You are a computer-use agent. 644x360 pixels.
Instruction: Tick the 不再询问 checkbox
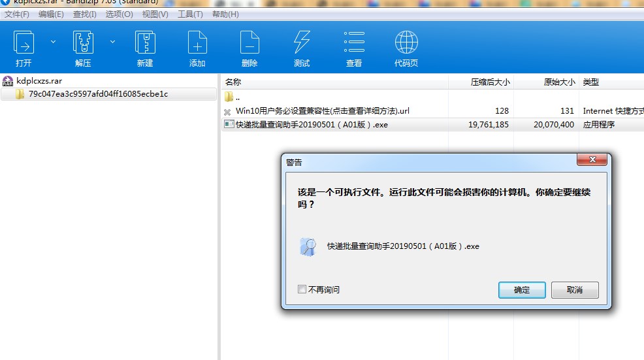(302, 289)
